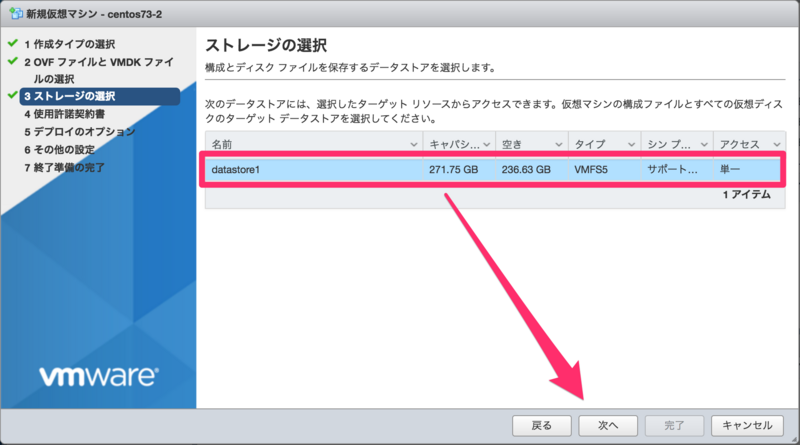Viewport: 800px width, 445px height.
Task: Click the green checkmark beside step 3
Action: [13, 95]
